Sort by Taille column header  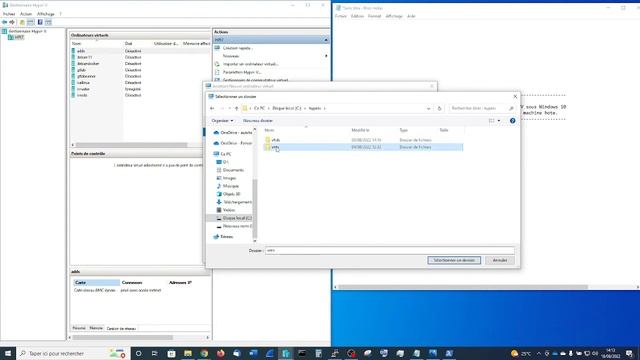(444, 130)
